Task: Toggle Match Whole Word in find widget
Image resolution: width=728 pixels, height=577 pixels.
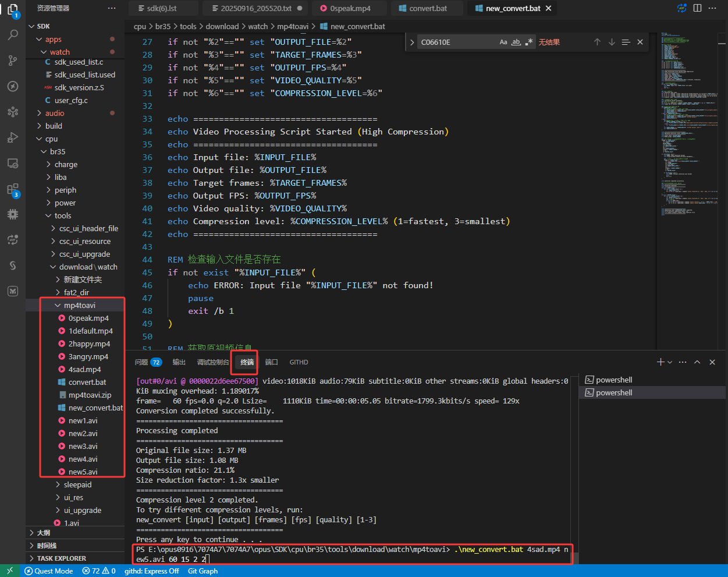Action: 516,42
